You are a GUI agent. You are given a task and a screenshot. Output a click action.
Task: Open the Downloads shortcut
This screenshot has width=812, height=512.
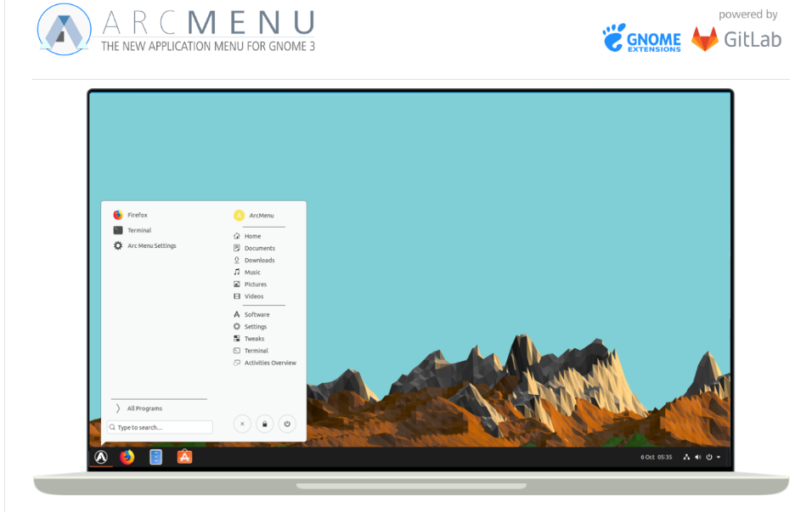[254, 261]
